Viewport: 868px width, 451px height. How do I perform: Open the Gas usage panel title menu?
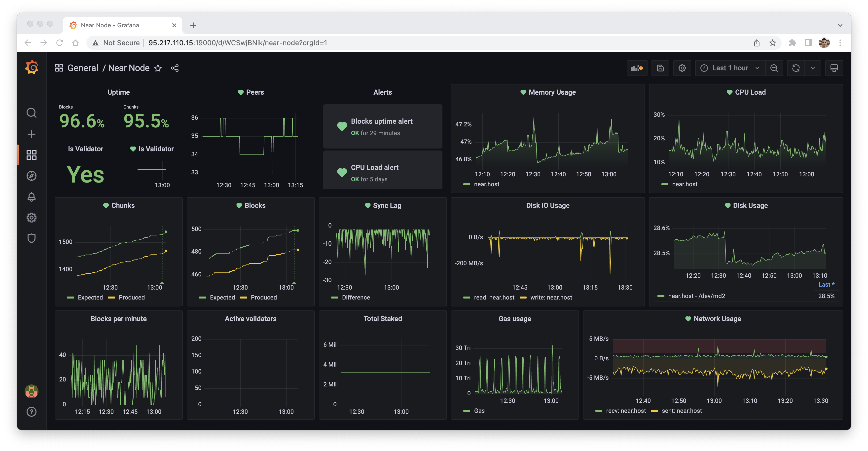click(x=514, y=319)
